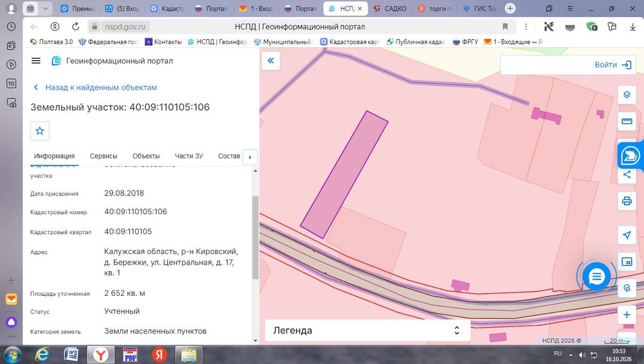Show hidden system tray icons
644x364 pixels.
571,354
